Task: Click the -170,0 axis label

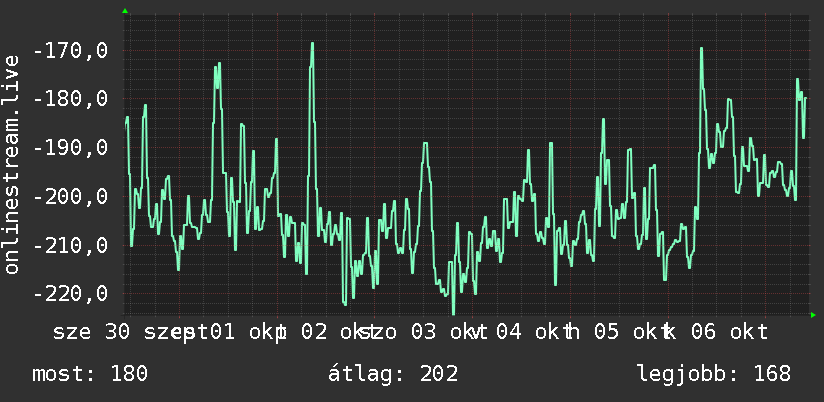Action: click(x=70, y=51)
